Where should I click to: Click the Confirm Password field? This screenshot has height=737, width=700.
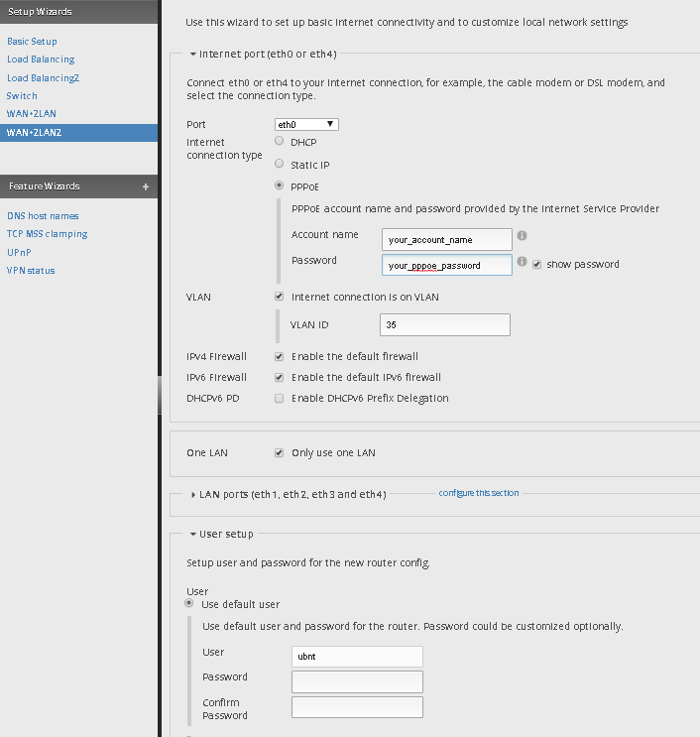357,707
